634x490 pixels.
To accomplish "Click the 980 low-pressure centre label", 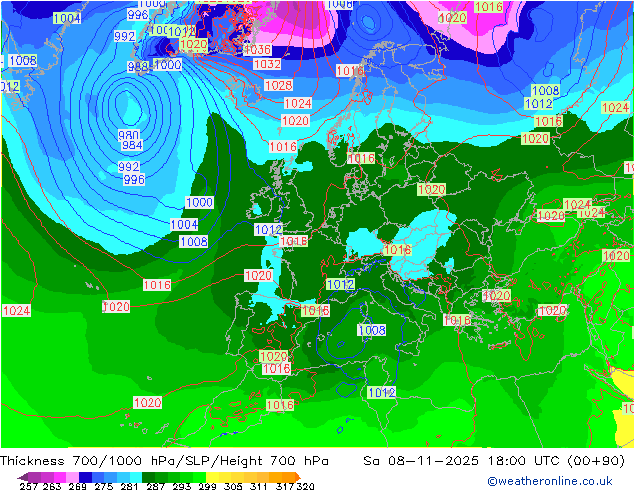I will pos(129,135).
